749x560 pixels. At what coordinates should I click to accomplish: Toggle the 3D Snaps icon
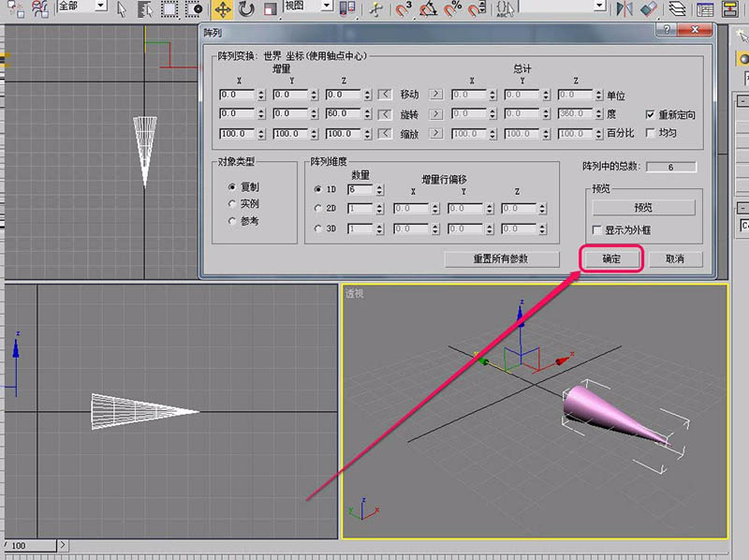pos(404,9)
